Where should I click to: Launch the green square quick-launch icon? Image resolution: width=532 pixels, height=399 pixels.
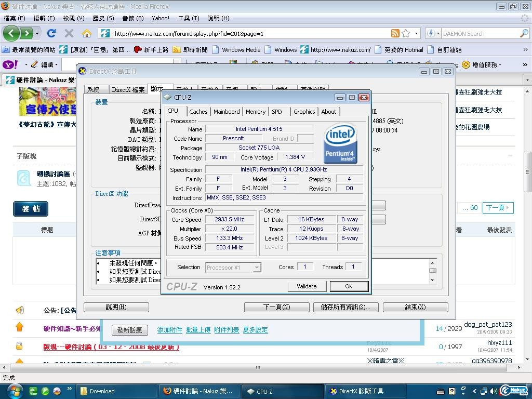[33, 391]
